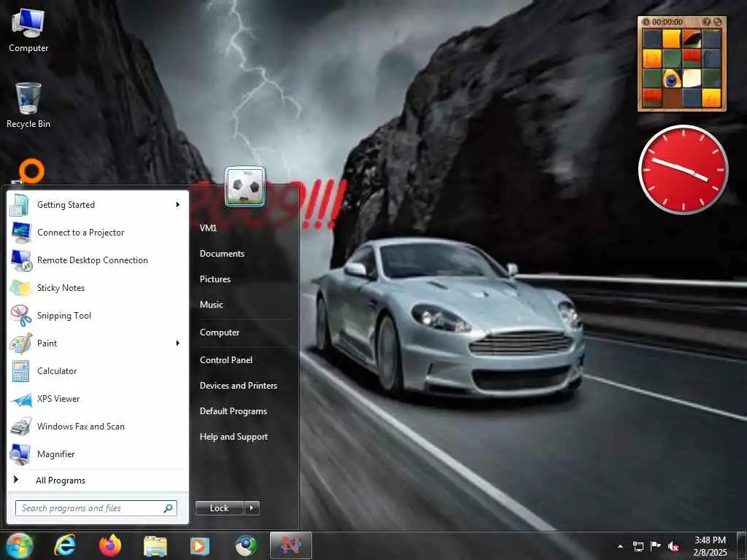This screenshot has width=747, height=560.
Task: Click the Windows Start orb
Action: pyautogui.click(x=19, y=545)
